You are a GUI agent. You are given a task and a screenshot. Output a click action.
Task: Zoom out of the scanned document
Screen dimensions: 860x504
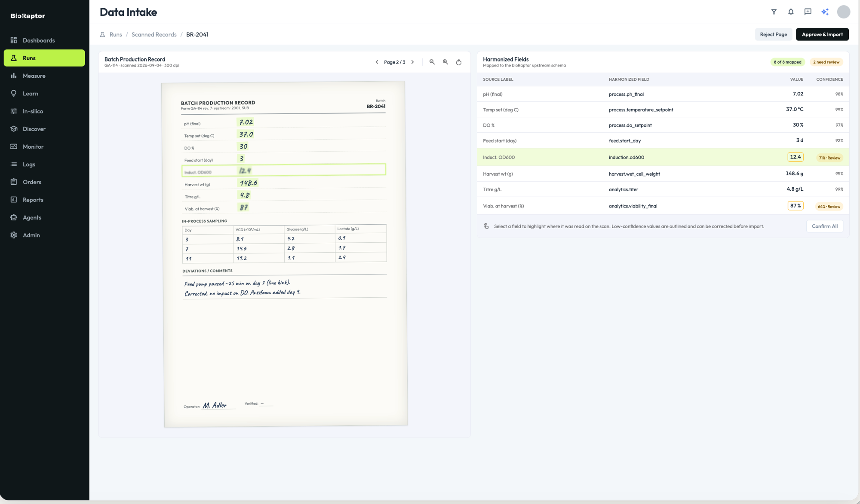[432, 62]
